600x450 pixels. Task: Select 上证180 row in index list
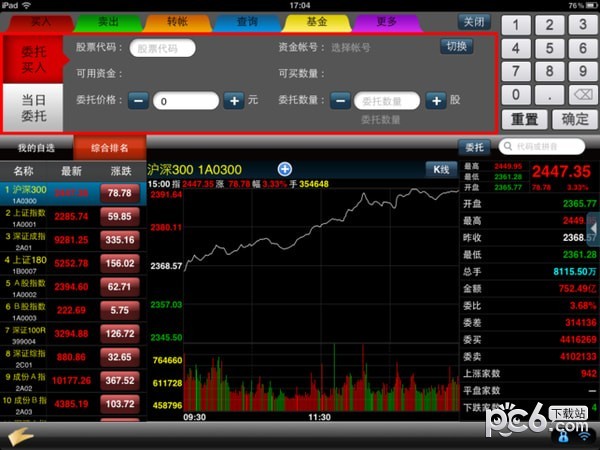coord(73,264)
